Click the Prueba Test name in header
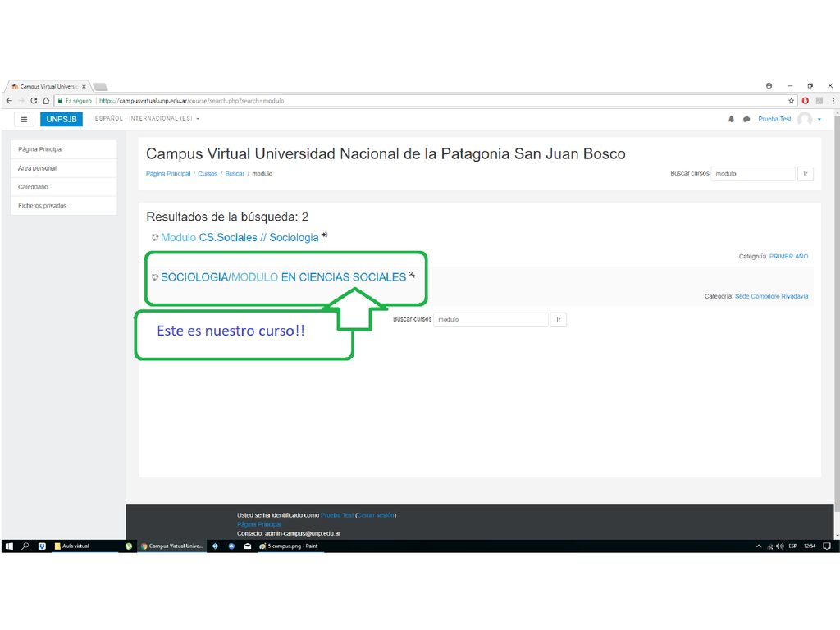 [774, 119]
